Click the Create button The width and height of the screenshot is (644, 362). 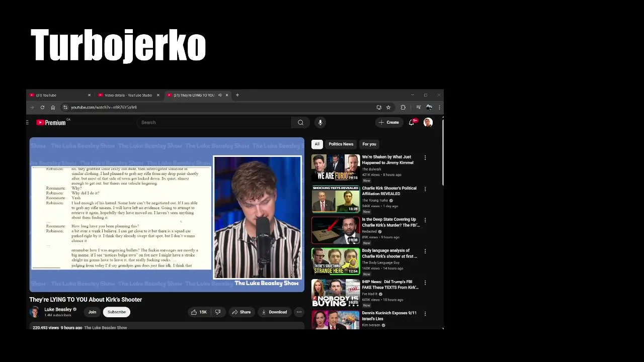pos(389,122)
